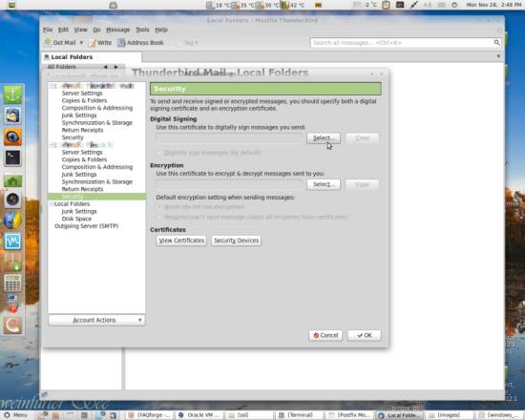525x420 pixels.
Task: Open the system monitor waveform dock icon
Action: tap(12, 241)
